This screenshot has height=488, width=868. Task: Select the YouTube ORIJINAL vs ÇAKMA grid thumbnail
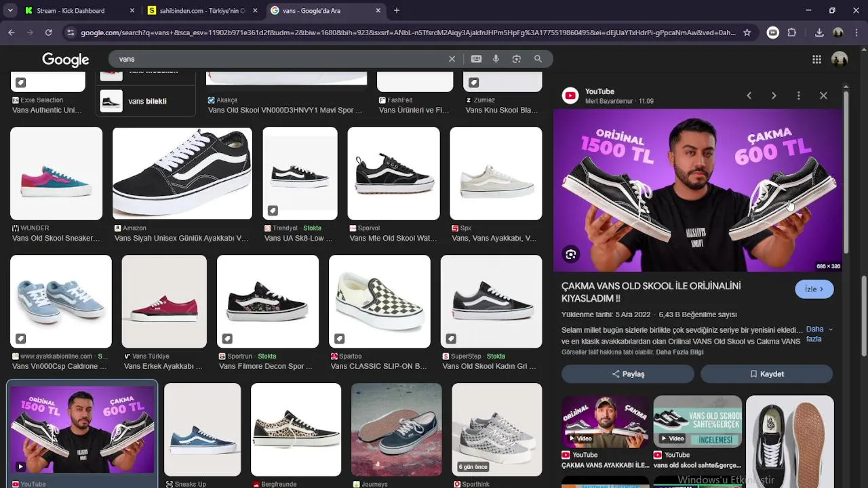pyautogui.click(x=82, y=430)
